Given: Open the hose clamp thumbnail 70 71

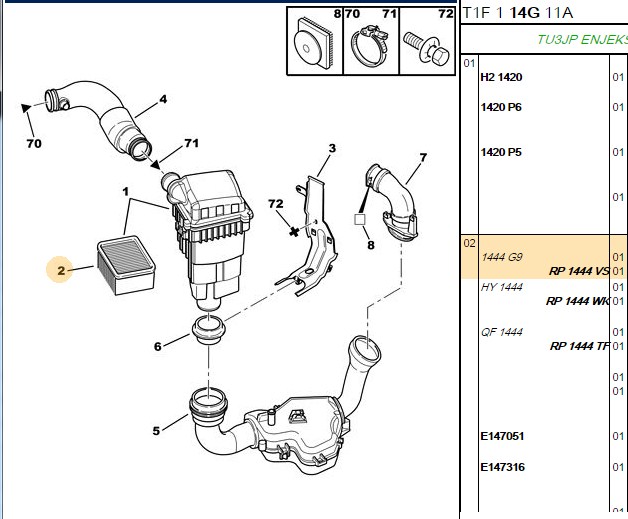Looking at the screenshot, I should pos(371,41).
